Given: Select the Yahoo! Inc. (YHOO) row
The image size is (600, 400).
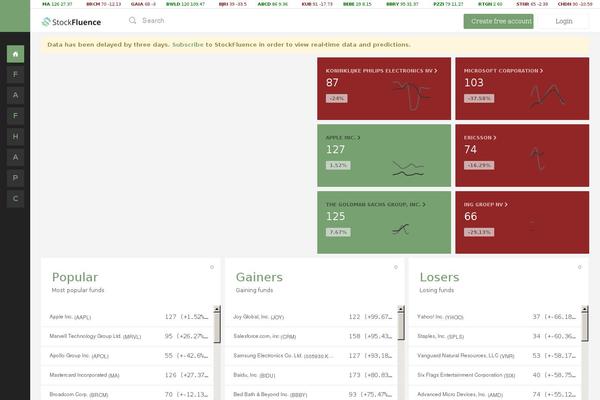Looking at the screenshot, I should click(x=495, y=317).
